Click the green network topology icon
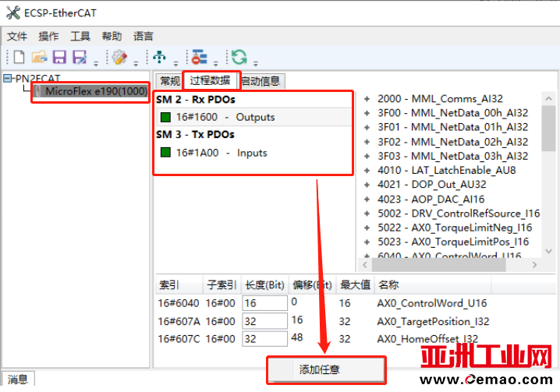This screenshot has height=392, width=560. (x=159, y=57)
